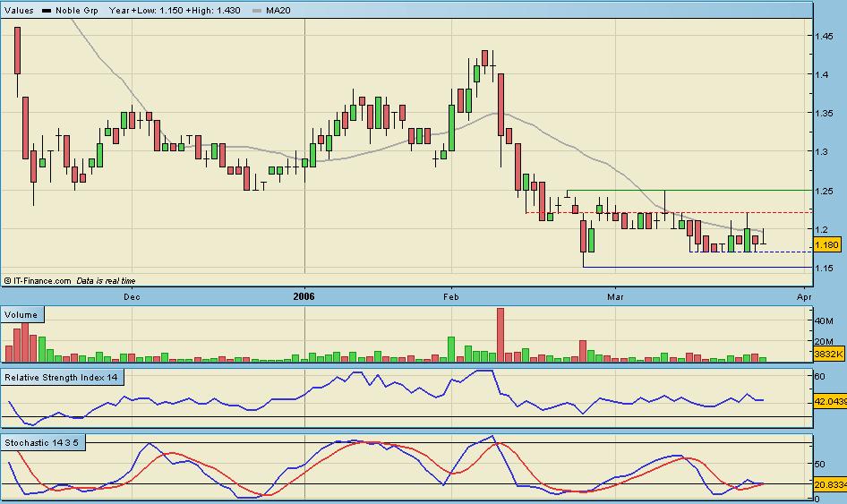847x504 pixels.
Task: Click the 20.833 stochastic value tag
Action: 830,485
